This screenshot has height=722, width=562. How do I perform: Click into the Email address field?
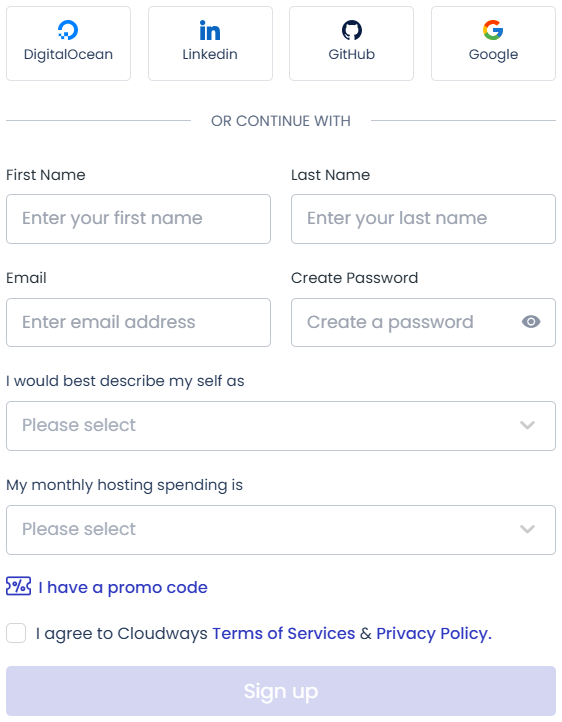[x=139, y=322]
